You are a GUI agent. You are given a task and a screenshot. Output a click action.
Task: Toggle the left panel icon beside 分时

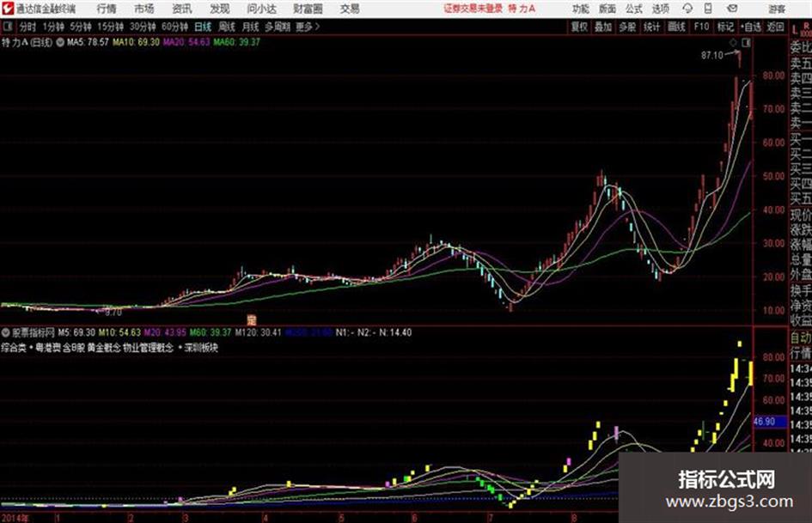pyautogui.click(x=7, y=27)
